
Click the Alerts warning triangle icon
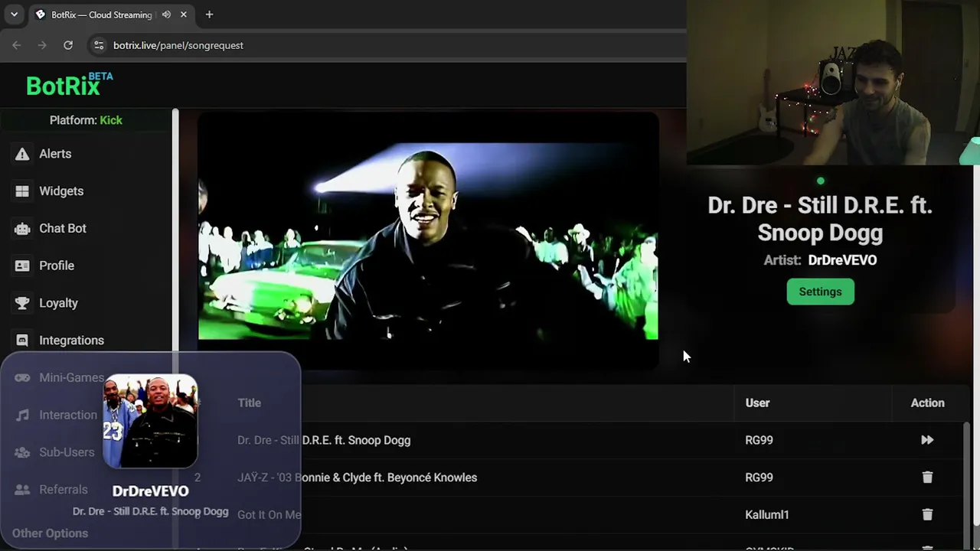click(x=22, y=154)
